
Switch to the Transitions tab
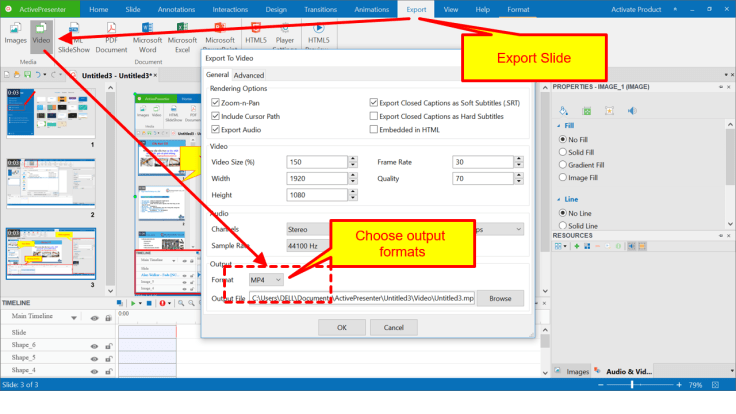point(321,9)
